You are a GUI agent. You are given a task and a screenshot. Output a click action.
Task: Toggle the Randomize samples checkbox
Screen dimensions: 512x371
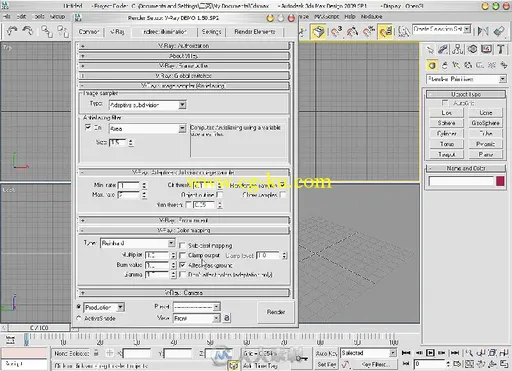[x=283, y=185]
